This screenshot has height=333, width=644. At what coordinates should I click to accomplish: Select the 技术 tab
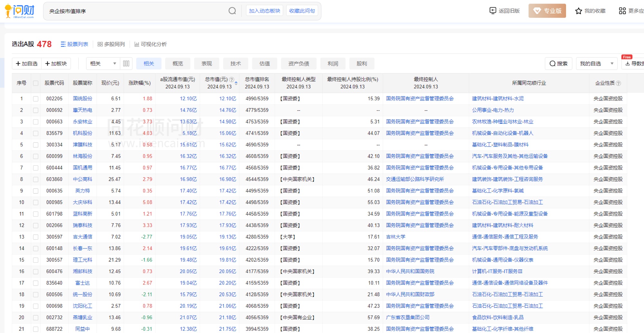coord(236,64)
